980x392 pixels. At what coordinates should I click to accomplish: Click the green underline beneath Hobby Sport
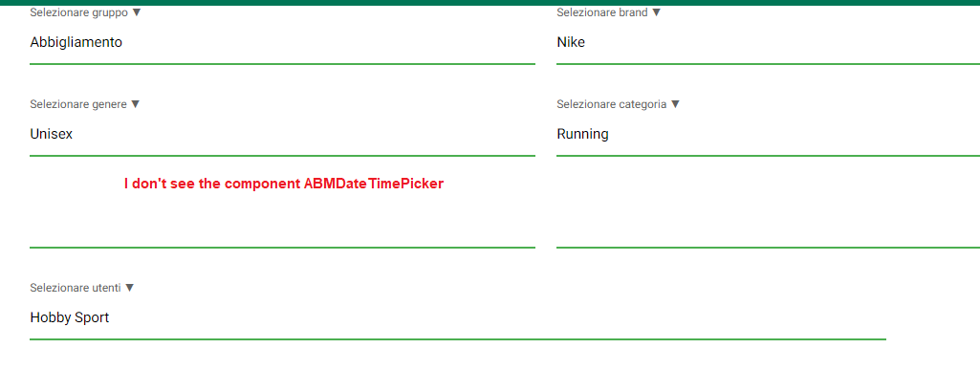457,338
